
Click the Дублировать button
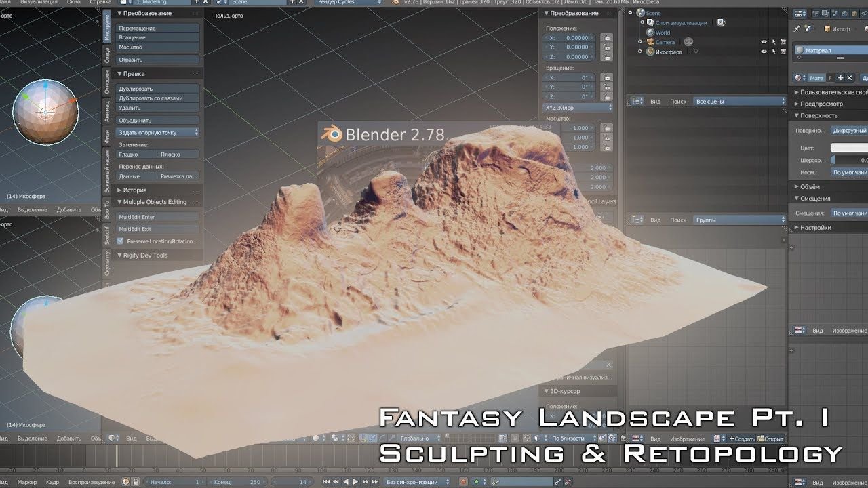point(158,89)
